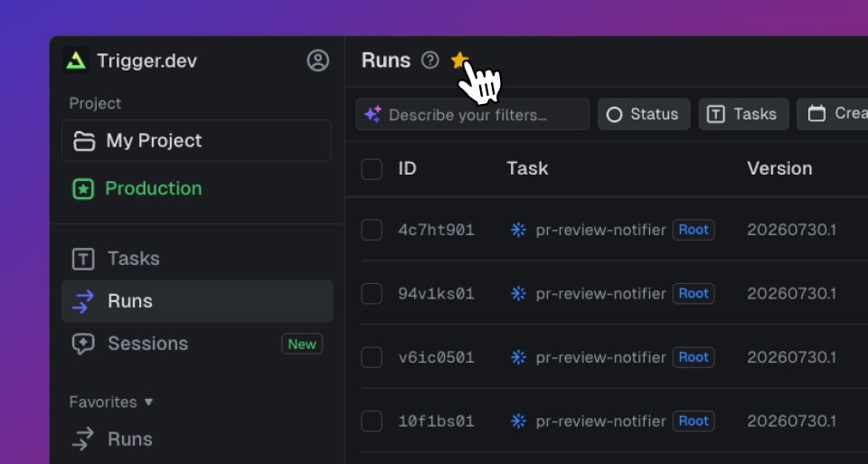Screen dimensions: 868x464
Task: Click the Tasks icon in the sidebar
Action: (x=83, y=259)
